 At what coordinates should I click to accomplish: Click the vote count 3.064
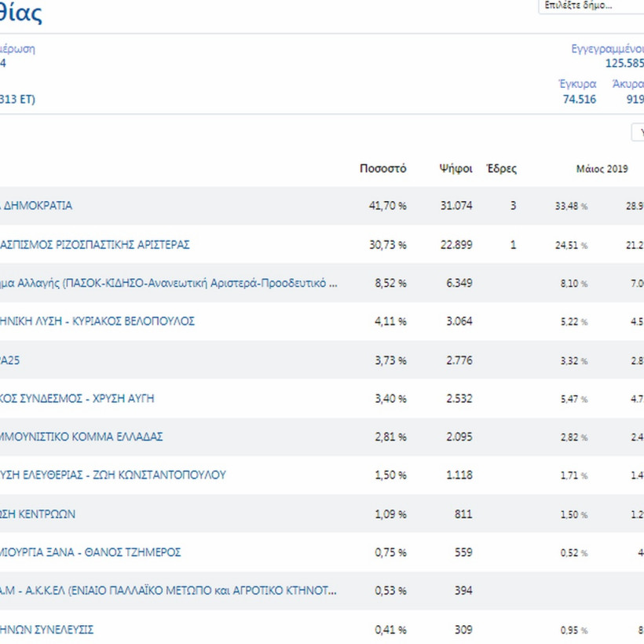click(459, 321)
